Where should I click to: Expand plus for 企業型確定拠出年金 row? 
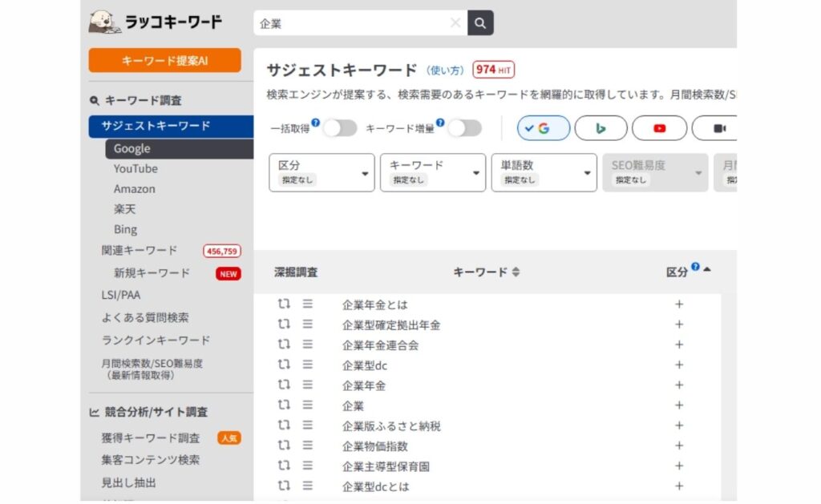point(679,325)
